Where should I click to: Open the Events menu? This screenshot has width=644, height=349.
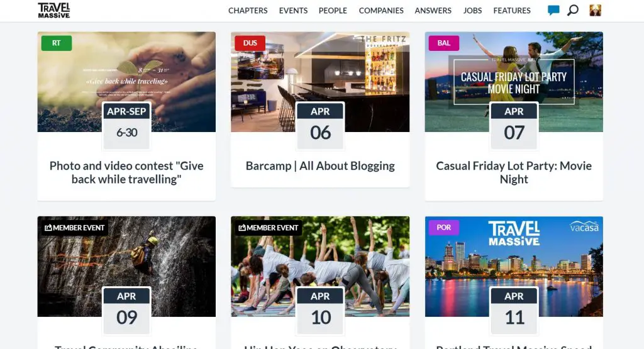[x=293, y=11]
